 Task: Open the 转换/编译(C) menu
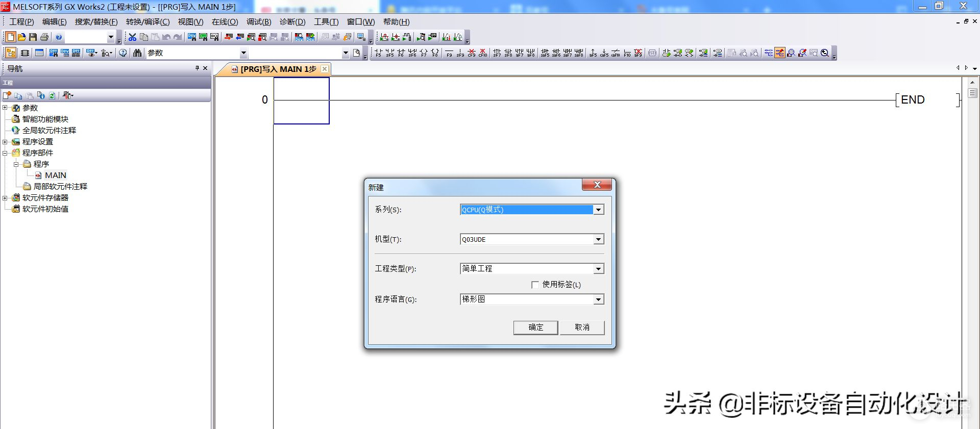pos(148,21)
